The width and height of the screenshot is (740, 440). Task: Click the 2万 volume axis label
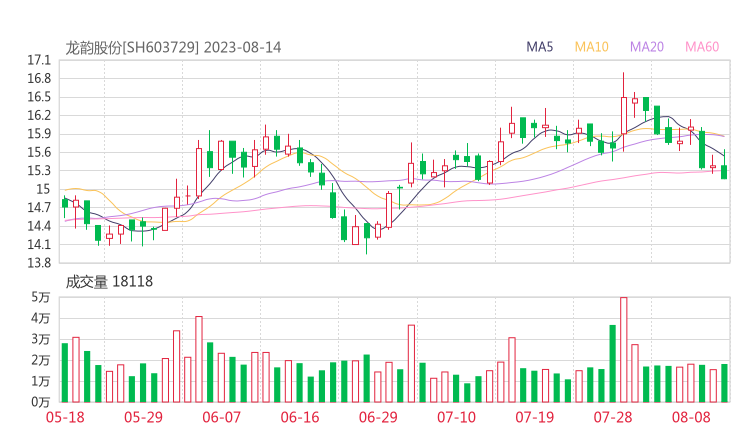click(x=41, y=361)
